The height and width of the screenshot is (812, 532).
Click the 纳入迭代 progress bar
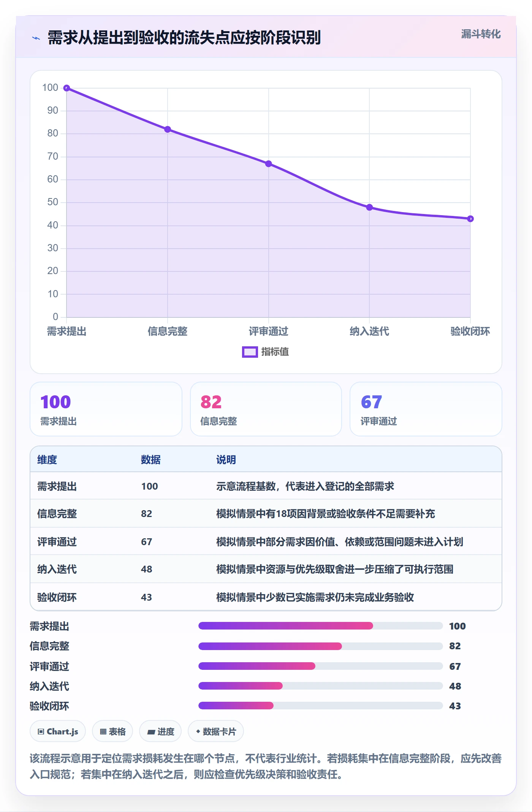320,686
